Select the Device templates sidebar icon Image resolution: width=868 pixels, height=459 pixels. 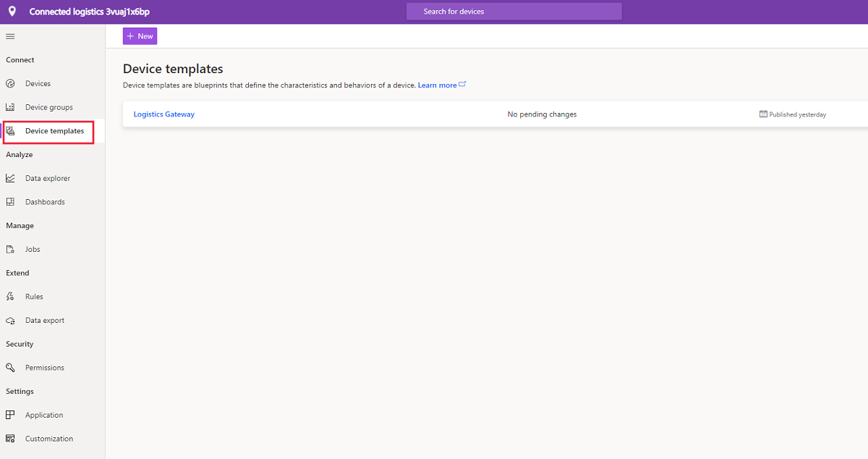[x=12, y=131]
